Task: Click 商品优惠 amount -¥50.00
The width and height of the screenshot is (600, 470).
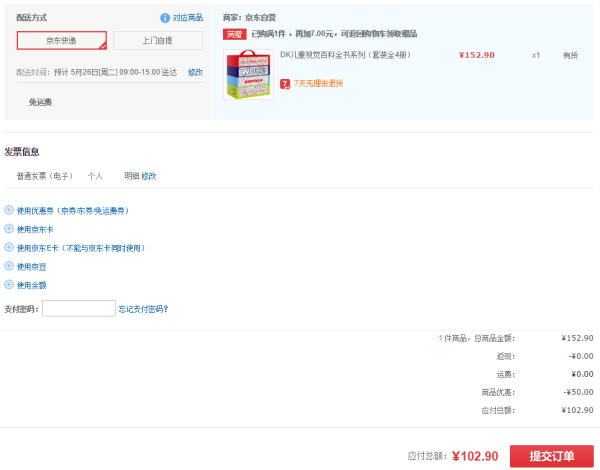Action: (578, 392)
